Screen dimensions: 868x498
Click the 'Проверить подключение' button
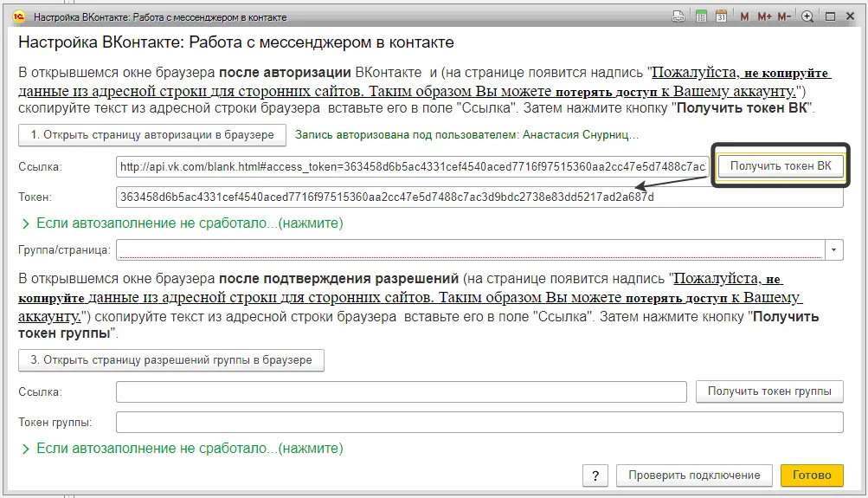(694, 475)
